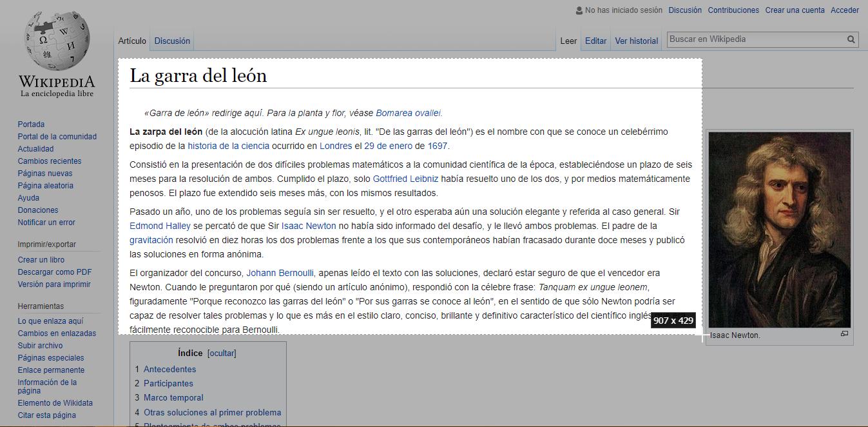Open the gravitación link

151,240
